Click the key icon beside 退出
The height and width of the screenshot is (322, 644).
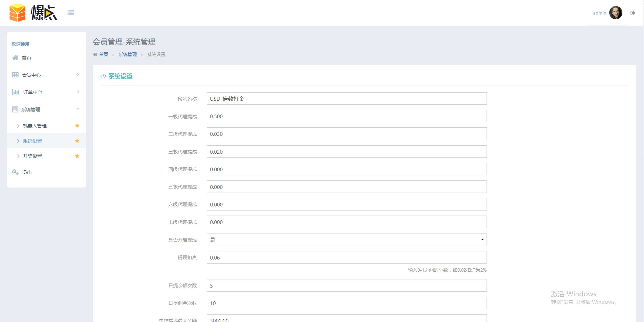point(15,172)
